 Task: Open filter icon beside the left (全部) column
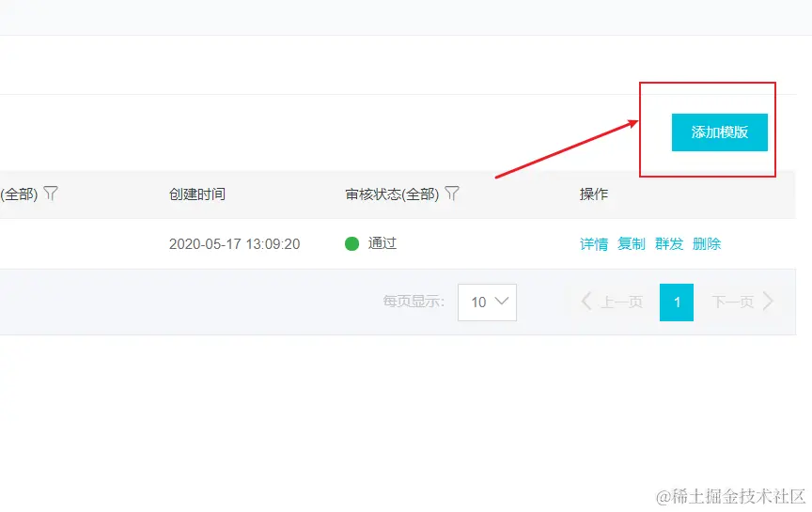51,194
